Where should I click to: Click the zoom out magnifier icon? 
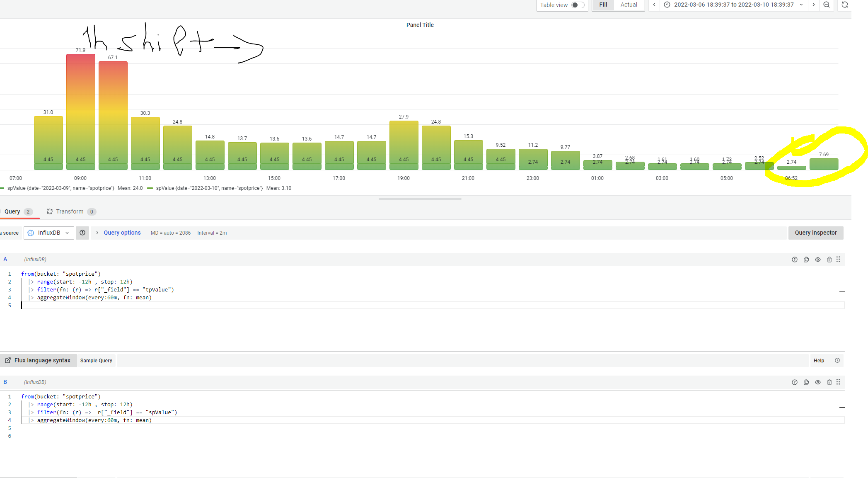[827, 5]
